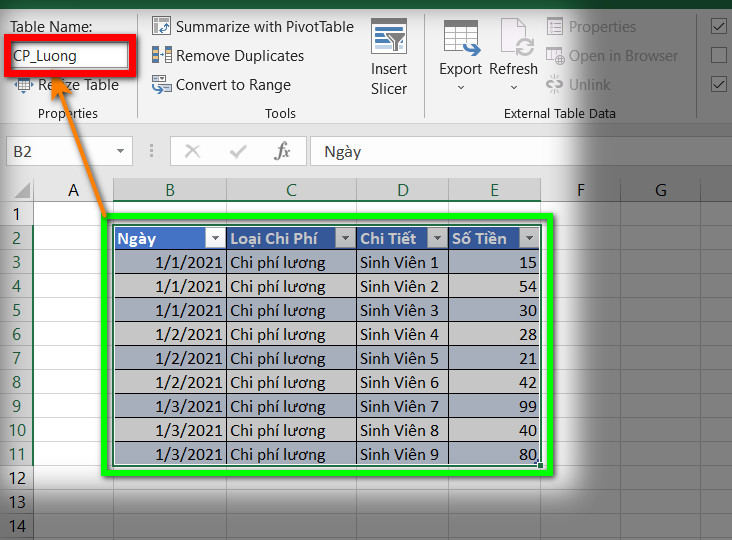Click the Ngày header cell
The width and height of the screenshot is (732, 540).
[x=170, y=238]
